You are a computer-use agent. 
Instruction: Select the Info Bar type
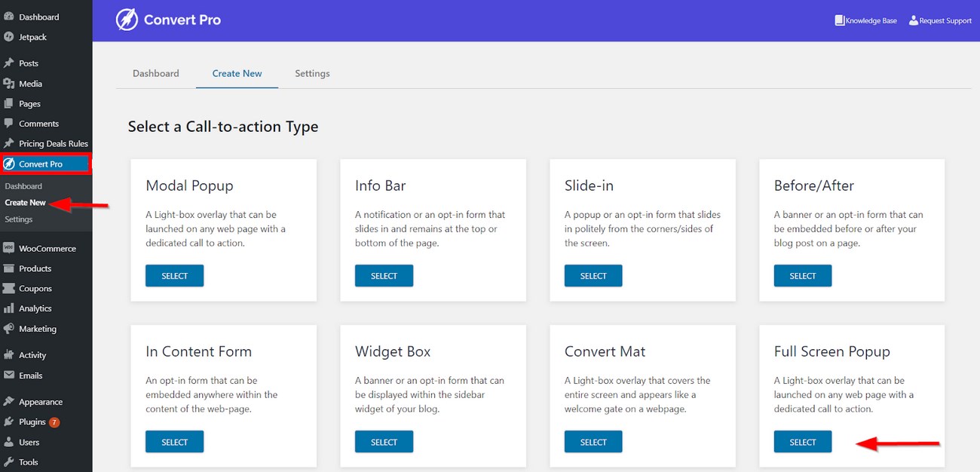384,276
